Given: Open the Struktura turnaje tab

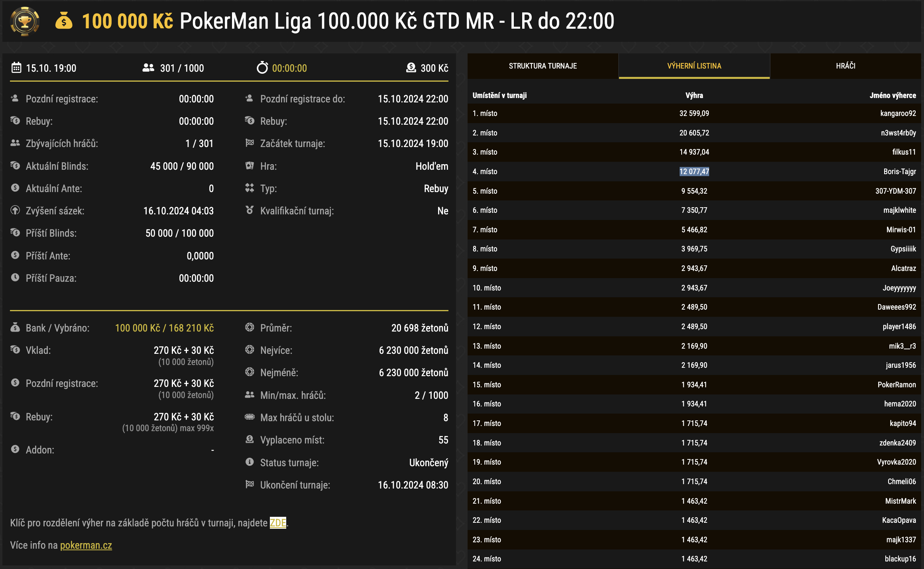Looking at the screenshot, I should point(543,66).
